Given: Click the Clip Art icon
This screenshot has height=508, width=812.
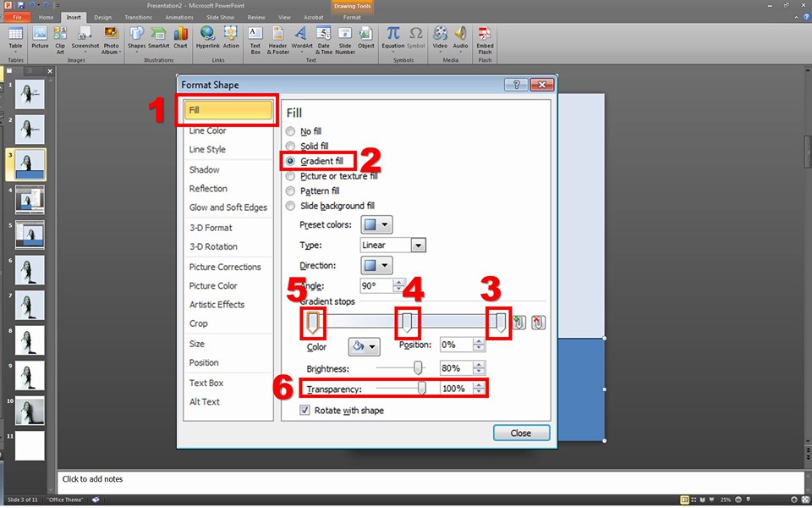Looking at the screenshot, I should pyautogui.click(x=61, y=37).
